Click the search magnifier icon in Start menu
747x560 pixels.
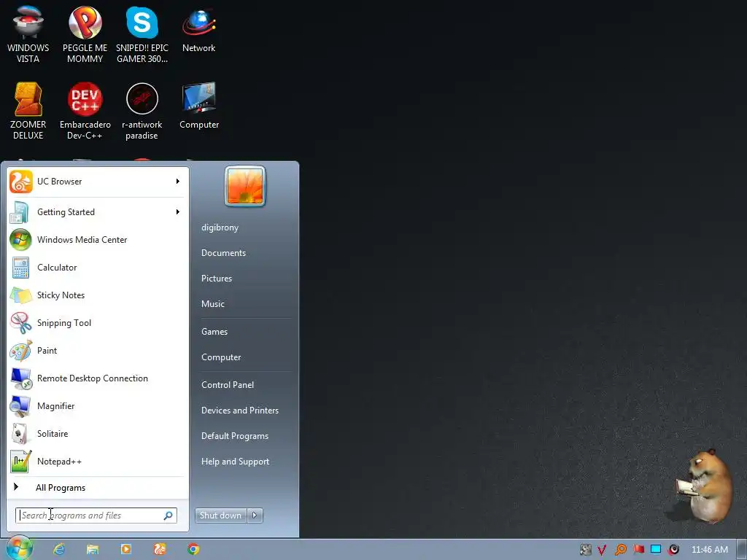tap(169, 516)
